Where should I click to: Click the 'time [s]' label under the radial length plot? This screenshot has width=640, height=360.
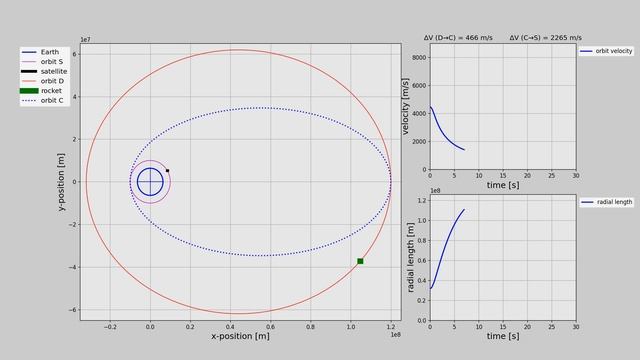coord(503,336)
